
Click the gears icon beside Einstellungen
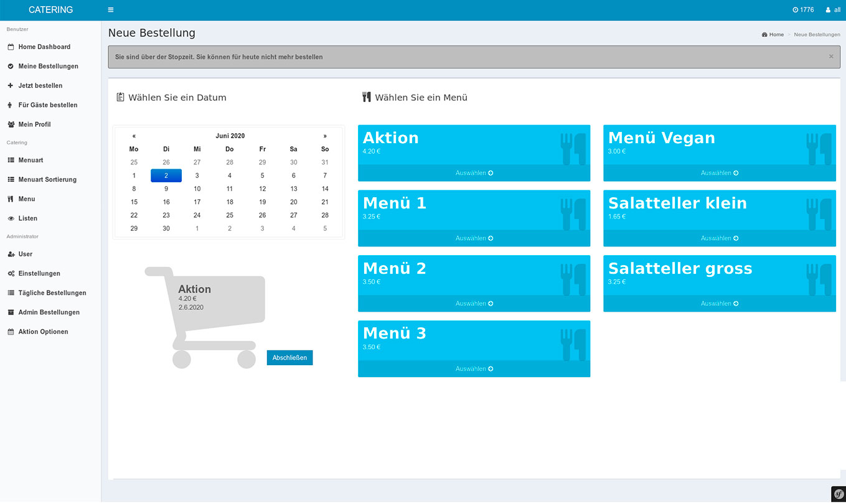11,274
